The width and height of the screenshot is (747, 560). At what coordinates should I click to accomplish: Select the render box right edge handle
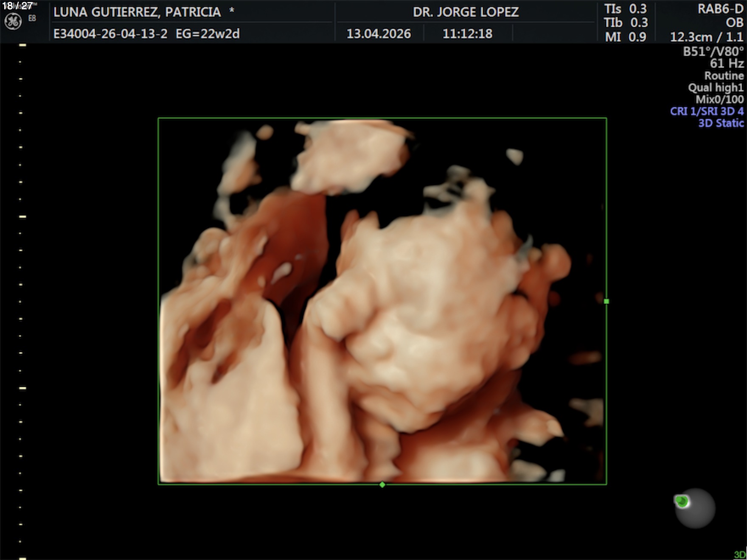click(606, 301)
